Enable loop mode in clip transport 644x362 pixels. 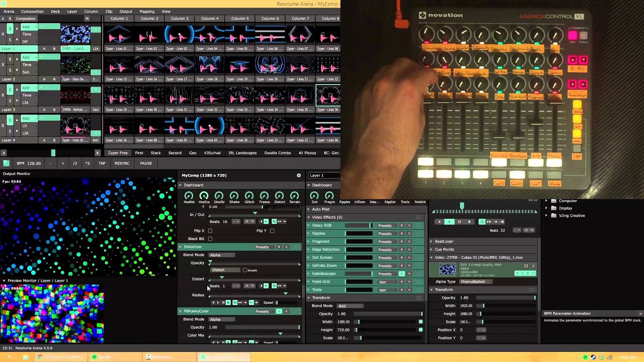coord(483,222)
